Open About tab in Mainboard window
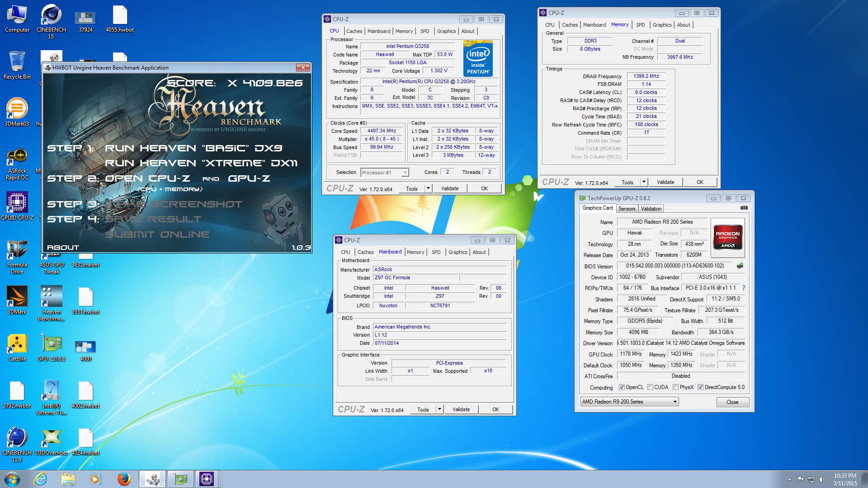Screen dimensions: 868x488 tap(479, 252)
